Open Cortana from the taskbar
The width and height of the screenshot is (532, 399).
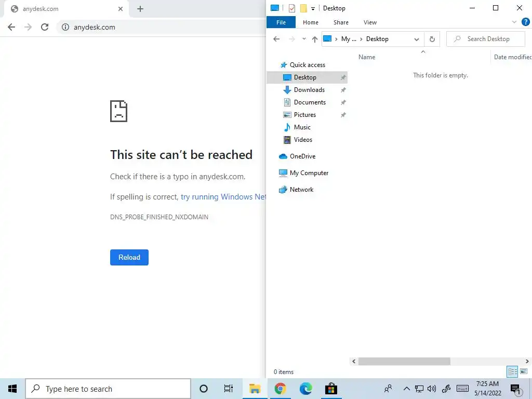204,389
